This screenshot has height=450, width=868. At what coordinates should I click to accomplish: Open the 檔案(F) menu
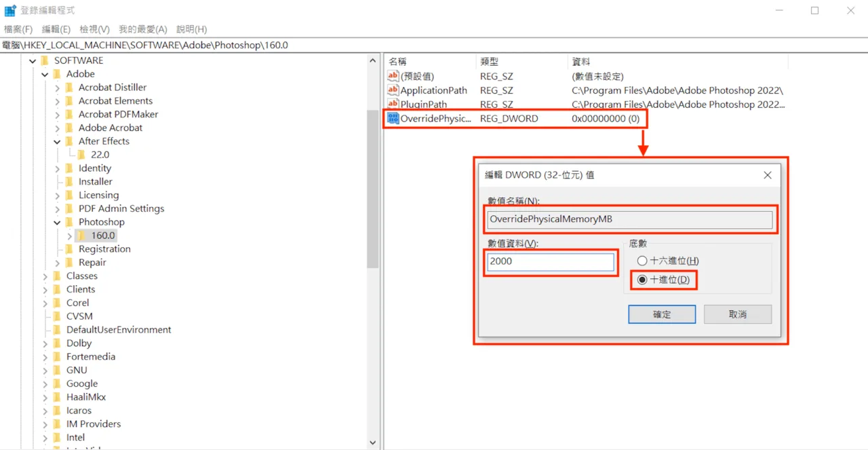(x=18, y=29)
